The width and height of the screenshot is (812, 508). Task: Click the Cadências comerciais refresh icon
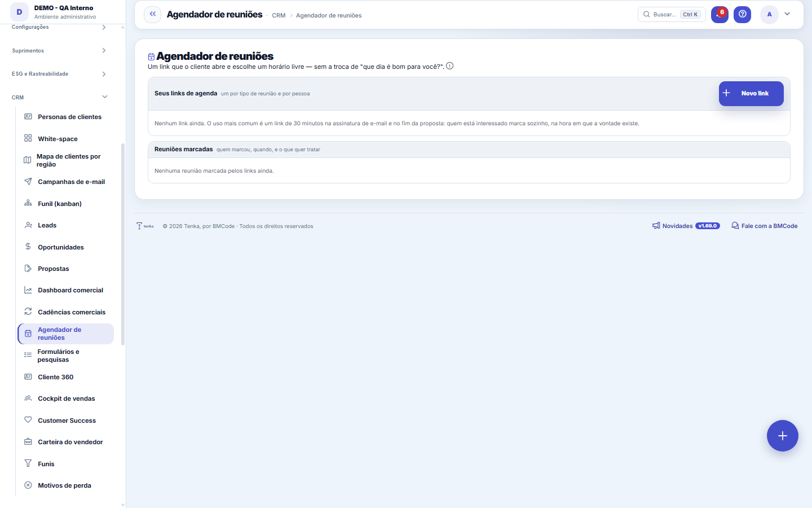28,312
